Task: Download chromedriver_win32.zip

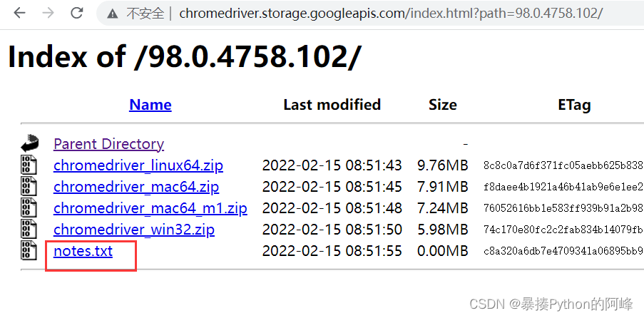Action: [x=134, y=230]
